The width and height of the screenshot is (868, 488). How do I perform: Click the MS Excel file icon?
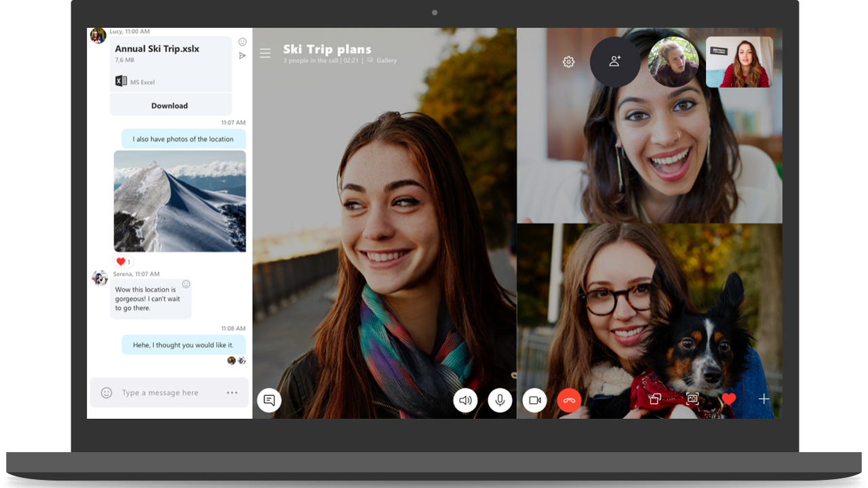pos(121,81)
